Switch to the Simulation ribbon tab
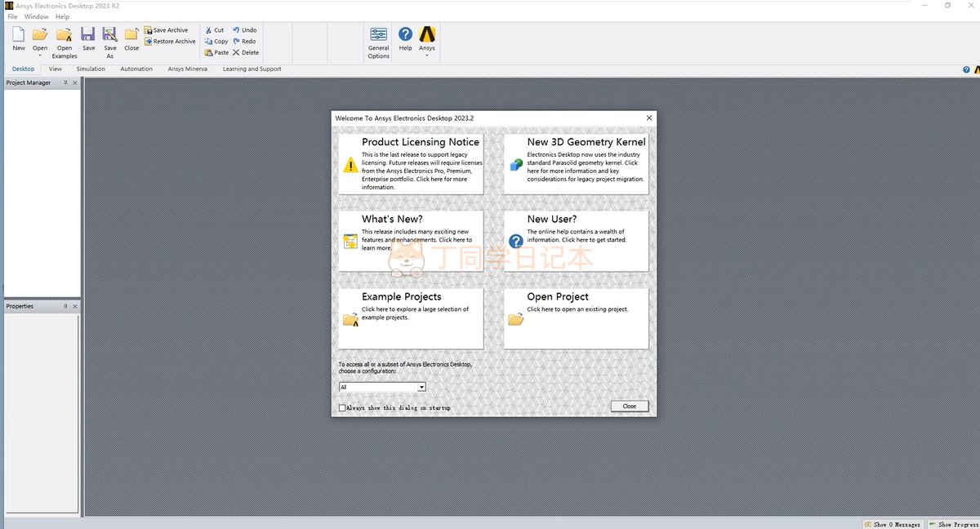This screenshot has height=529, width=980. pos(91,69)
